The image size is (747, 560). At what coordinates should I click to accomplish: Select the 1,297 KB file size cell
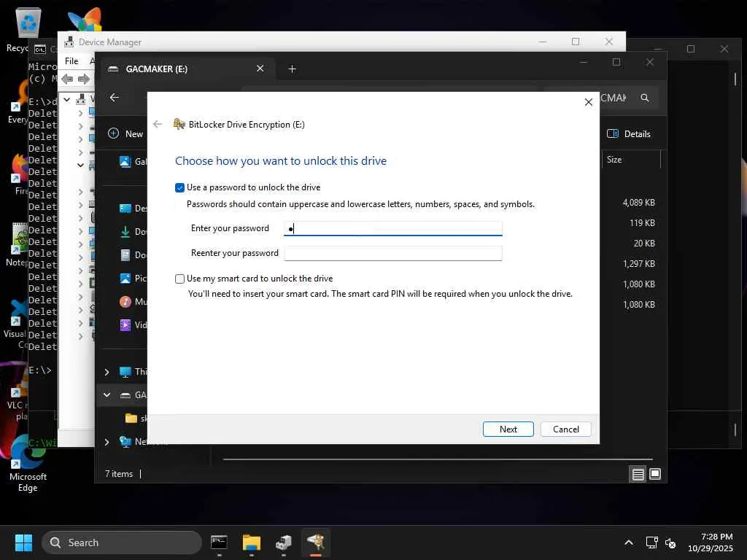coord(639,264)
